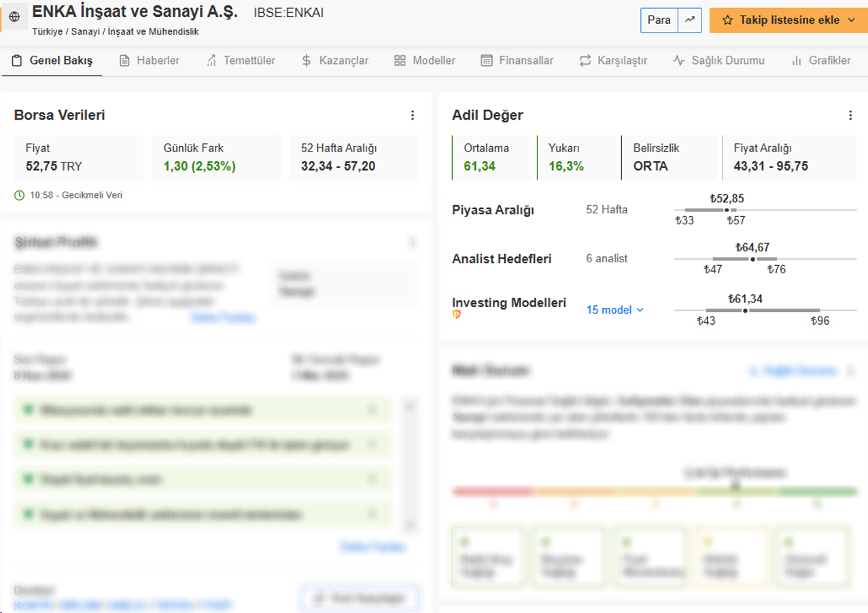The width and height of the screenshot is (868, 613).
Task: Select the Fiyat card showing 52,75 TRY
Action: coord(79,158)
